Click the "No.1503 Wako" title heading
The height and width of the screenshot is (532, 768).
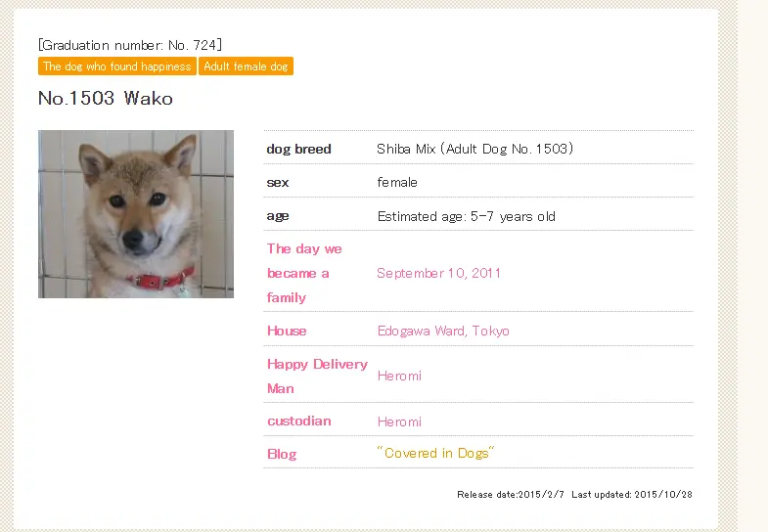click(106, 99)
